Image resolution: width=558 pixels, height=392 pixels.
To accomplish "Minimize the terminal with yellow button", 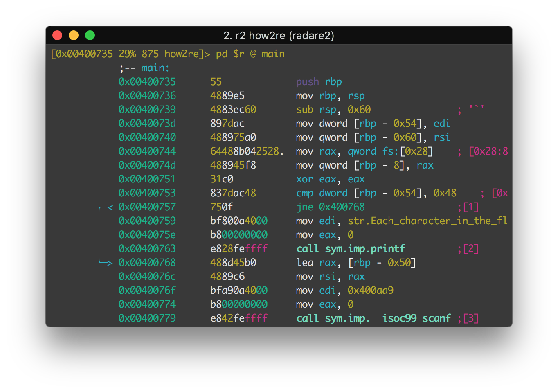I will point(74,35).
